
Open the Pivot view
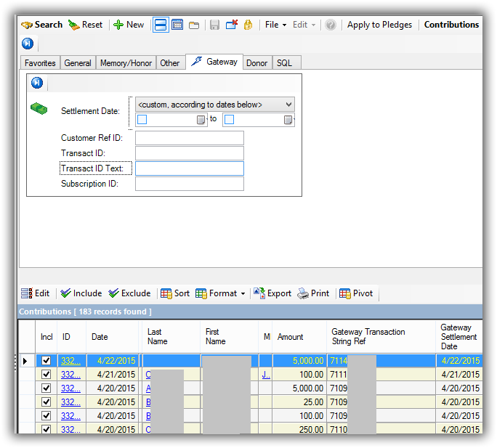click(x=356, y=293)
